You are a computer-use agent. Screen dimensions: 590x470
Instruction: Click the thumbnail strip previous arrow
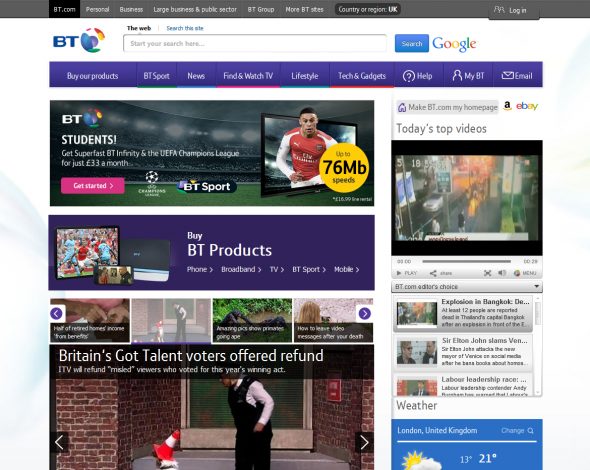56,313
